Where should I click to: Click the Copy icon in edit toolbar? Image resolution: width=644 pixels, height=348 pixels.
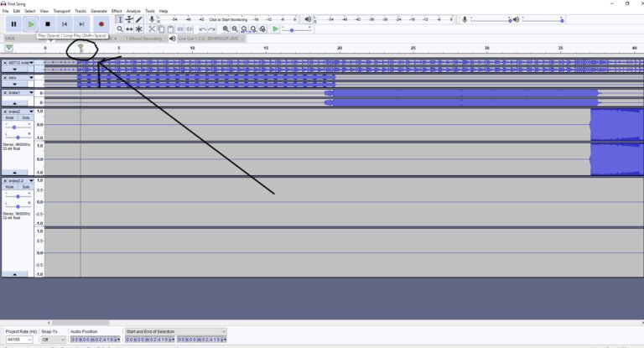[161, 29]
